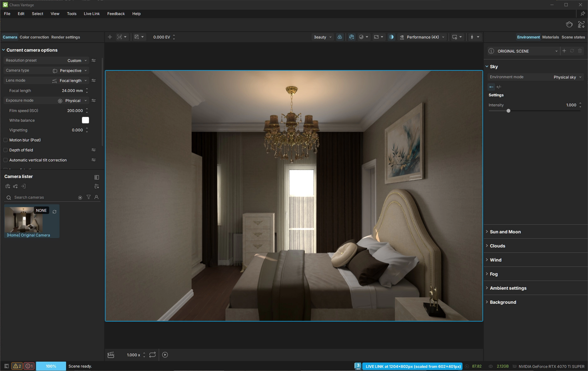Click the teapot render icon at top right

point(569,24)
